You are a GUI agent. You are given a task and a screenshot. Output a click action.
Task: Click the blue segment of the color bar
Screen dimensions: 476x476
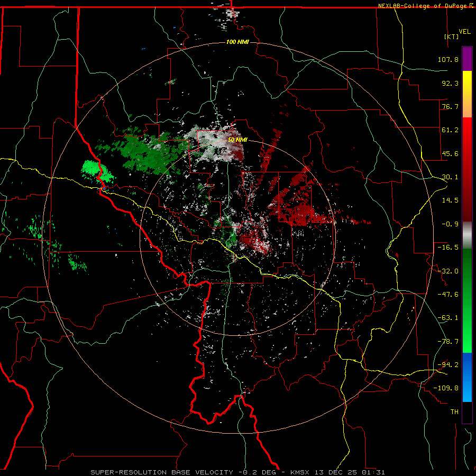(x=467, y=377)
